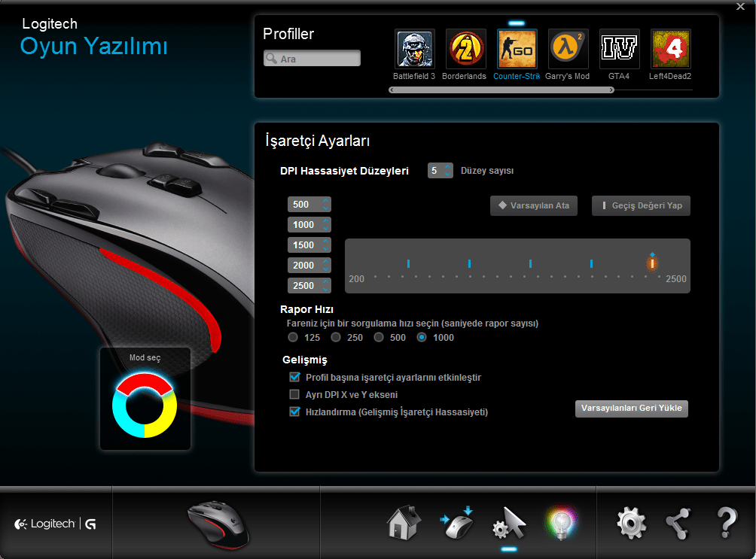Select the 500 report rate radio button
Screen dimensions: 756x559
379,337
